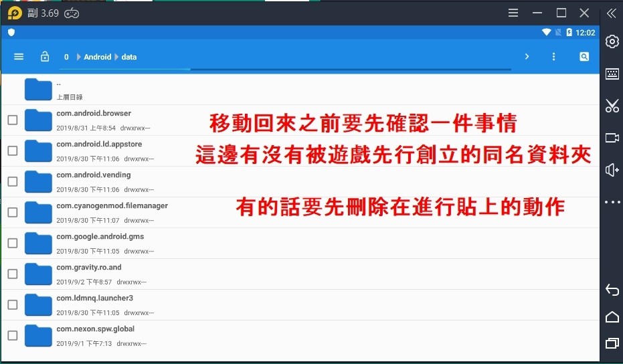Image resolution: width=623 pixels, height=364 pixels.
Task: Check the box for com.cyanogenmod.filemanager
Action: click(13, 212)
